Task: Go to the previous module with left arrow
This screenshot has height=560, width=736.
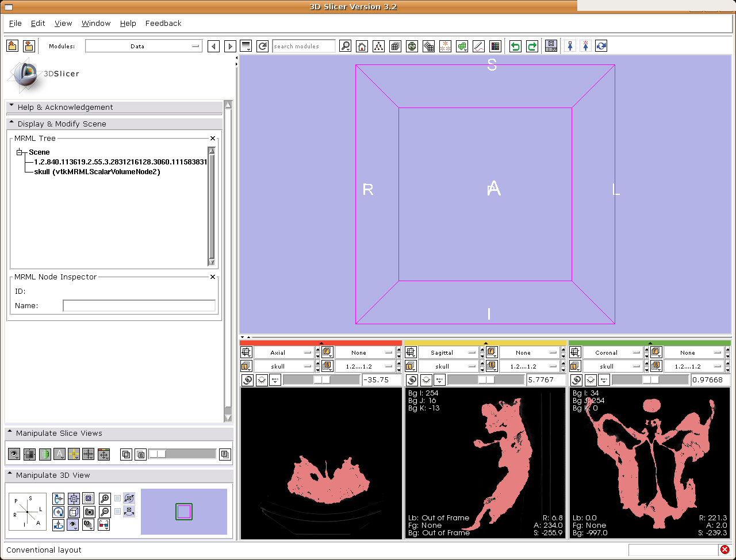Action: [213, 46]
